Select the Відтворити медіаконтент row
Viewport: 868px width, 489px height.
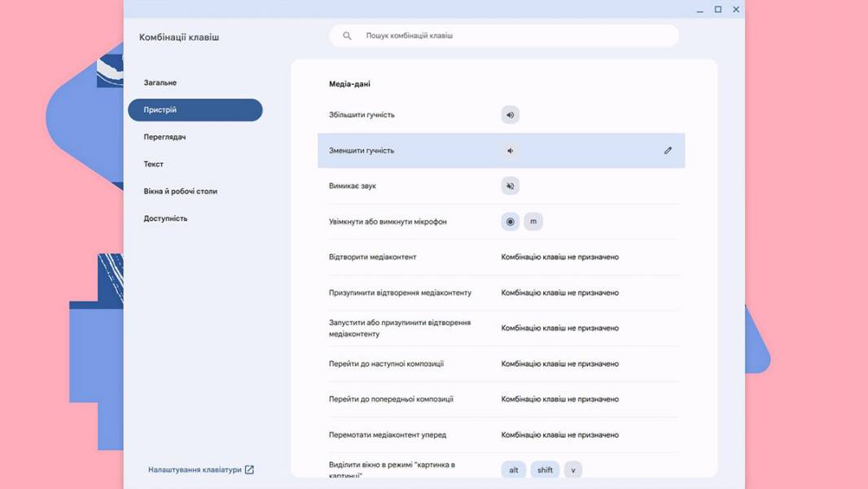tap(501, 257)
